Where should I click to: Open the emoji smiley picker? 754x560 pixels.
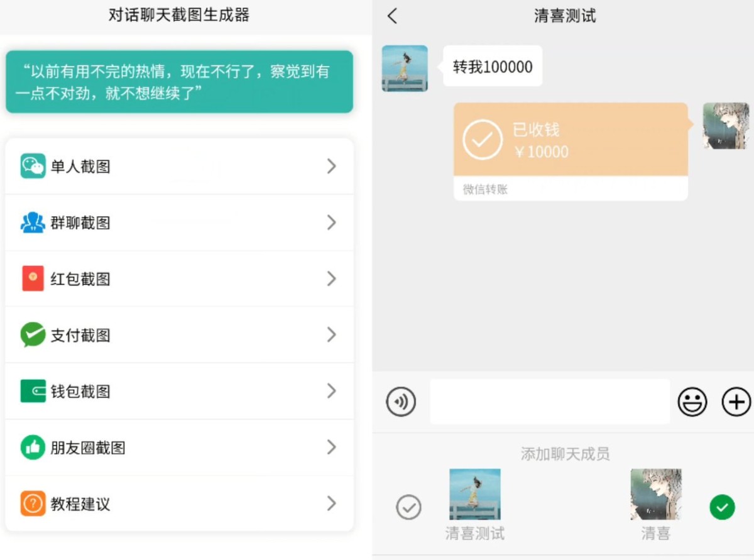tap(692, 402)
